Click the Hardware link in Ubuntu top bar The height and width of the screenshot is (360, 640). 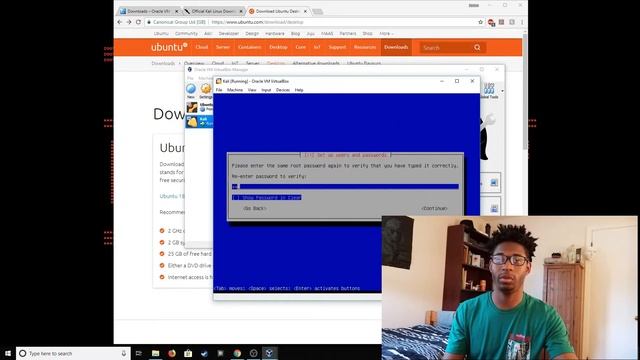point(275,33)
